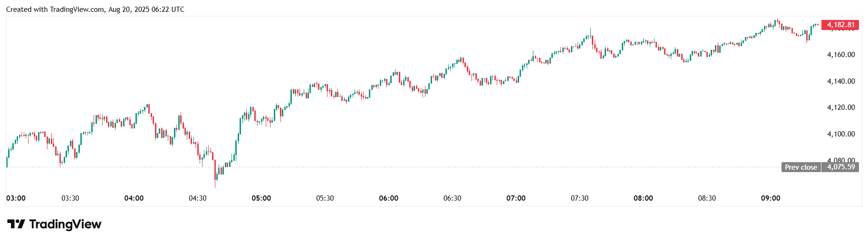
Task: Click the 06:30 time marker
Action: pyautogui.click(x=452, y=198)
